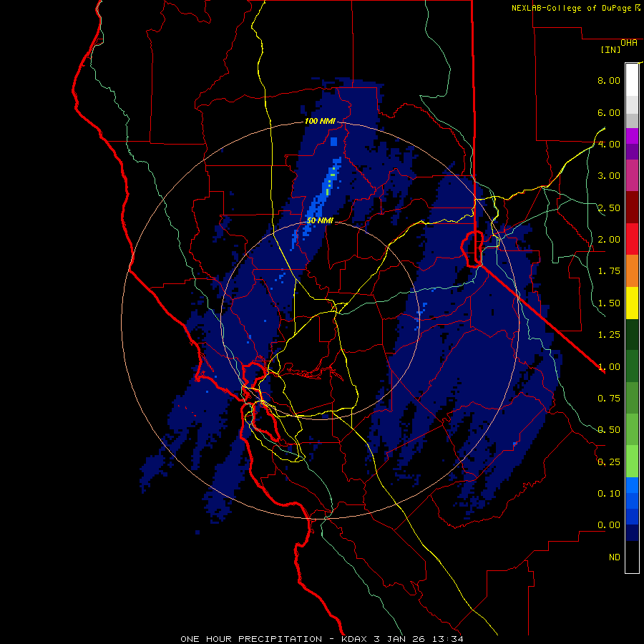
Task: Pick the orange legend swatch near 1.75
Action: (x=632, y=271)
